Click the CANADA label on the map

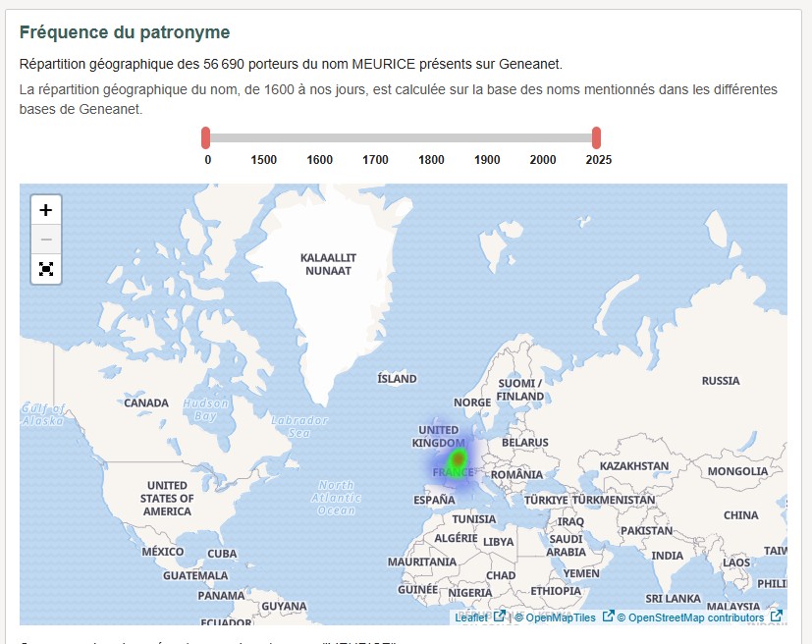(148, 402)
